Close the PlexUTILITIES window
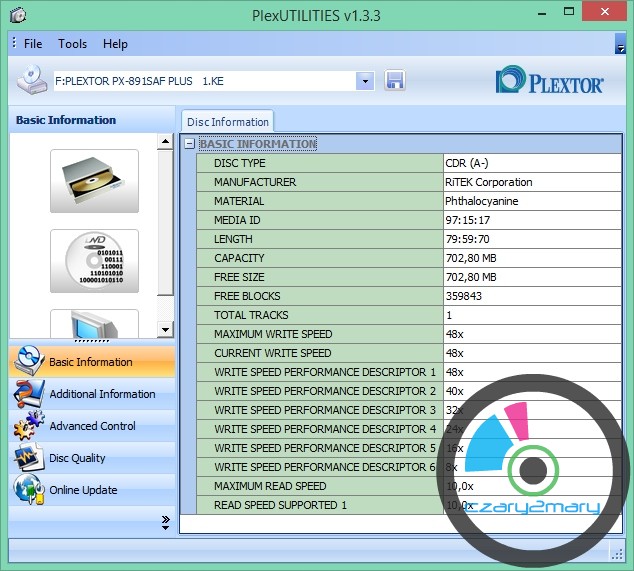The image size is (634, 571). click(605, 11)
